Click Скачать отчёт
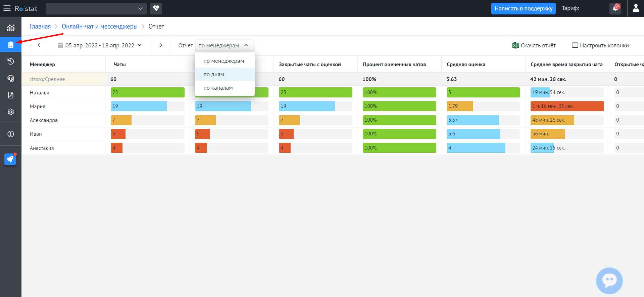Image resolution: width=644 pixels, height=297 pixels. (534, 45)
